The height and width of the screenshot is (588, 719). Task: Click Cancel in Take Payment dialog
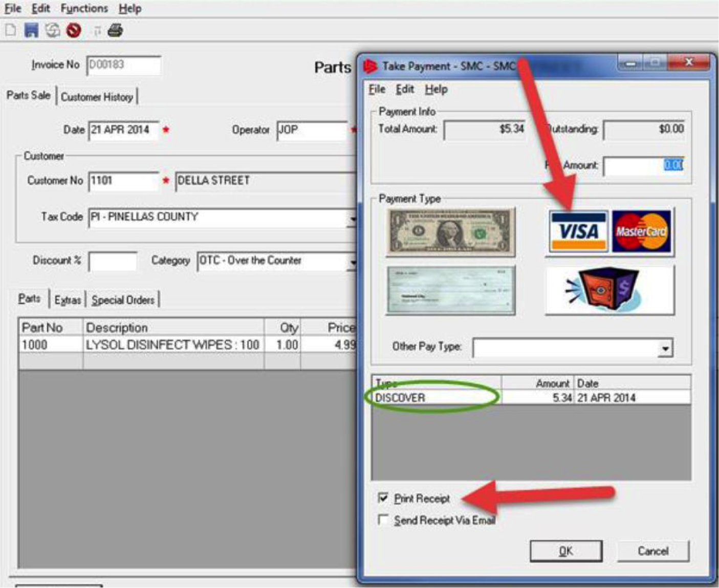(653, 551)
